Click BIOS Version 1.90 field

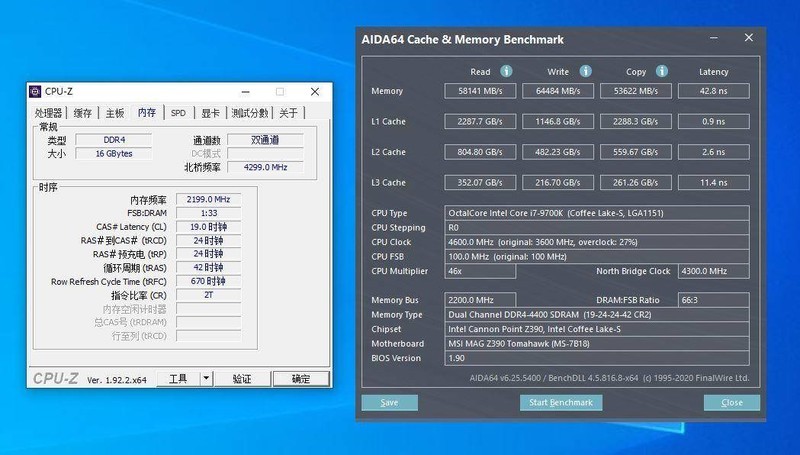click(x=597, y=358)
